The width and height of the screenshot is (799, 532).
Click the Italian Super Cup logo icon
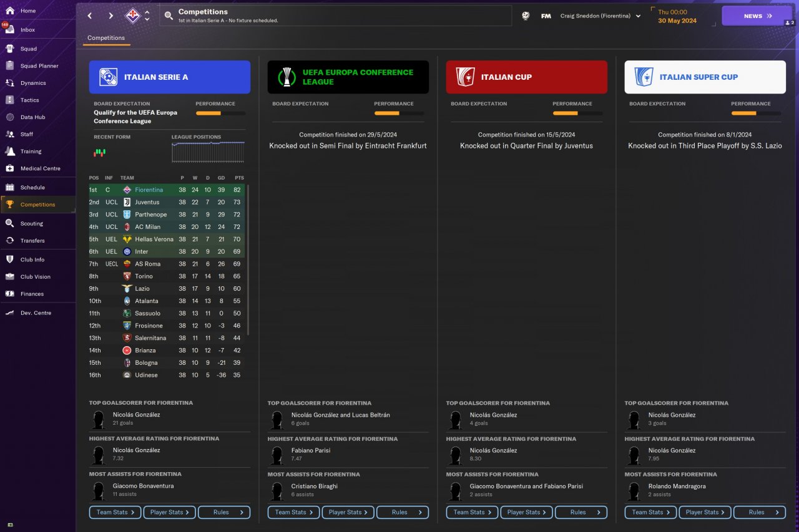pyautogui.click(x=644, y=77)
